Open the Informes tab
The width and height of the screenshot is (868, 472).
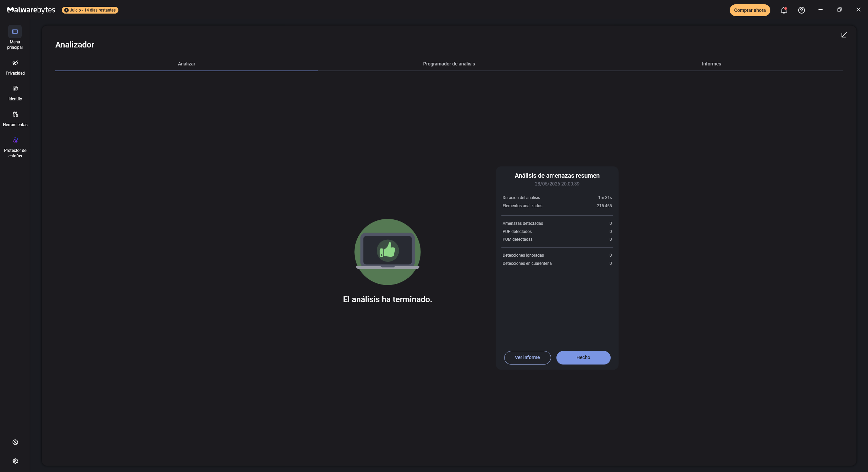[x=711, y=64]
